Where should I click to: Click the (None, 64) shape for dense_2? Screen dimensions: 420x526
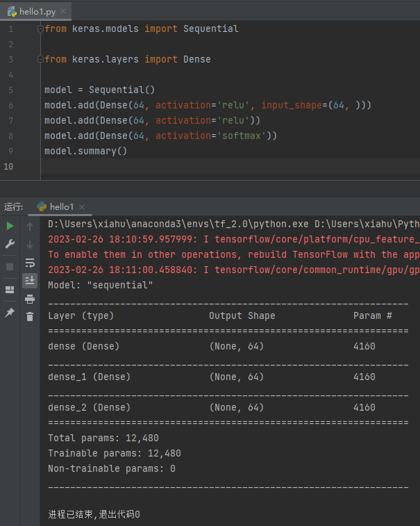pos(237,407)
